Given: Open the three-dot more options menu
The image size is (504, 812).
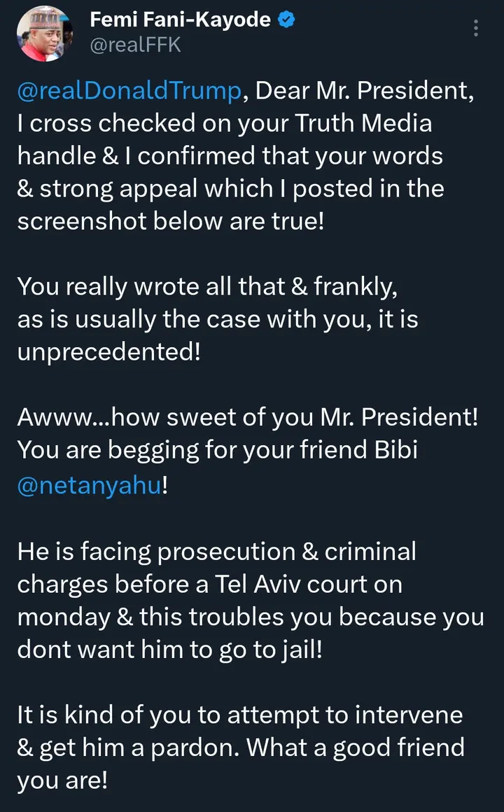Looking at the screenshot, I should [476, 28].
